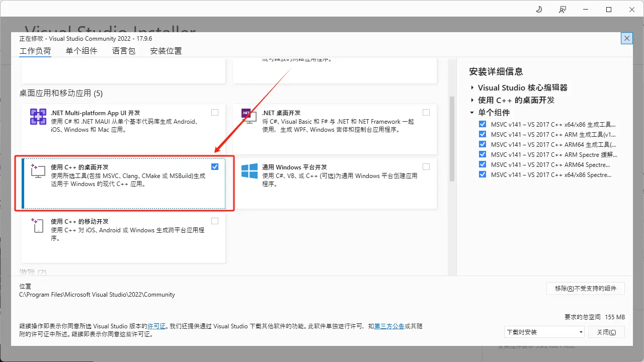Click the Universal Windows Platform logo icon

point(250,171)
